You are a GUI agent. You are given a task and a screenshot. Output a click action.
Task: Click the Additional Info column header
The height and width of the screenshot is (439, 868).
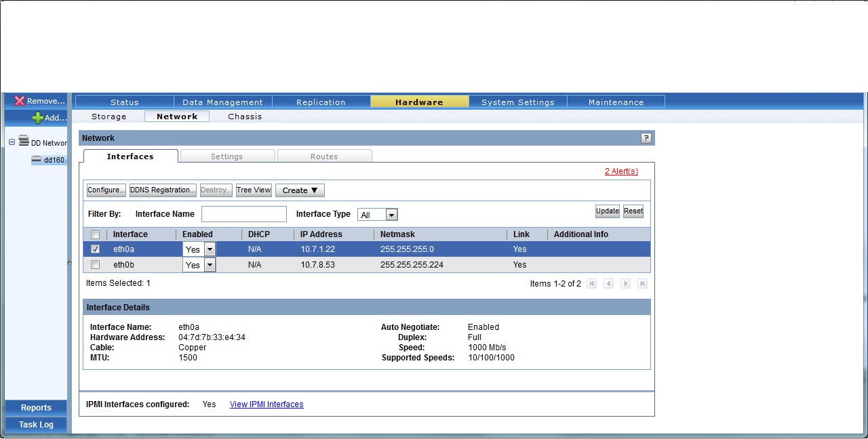(x=581, y=234)
